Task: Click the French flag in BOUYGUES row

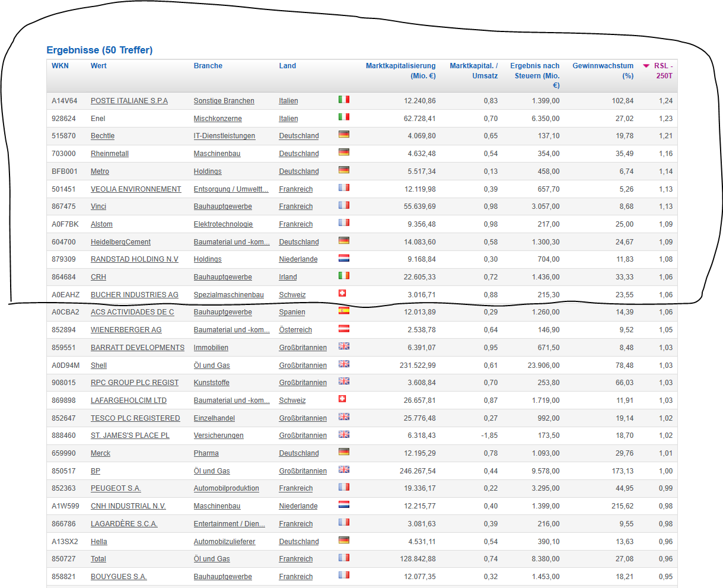Action: (344, 576)
